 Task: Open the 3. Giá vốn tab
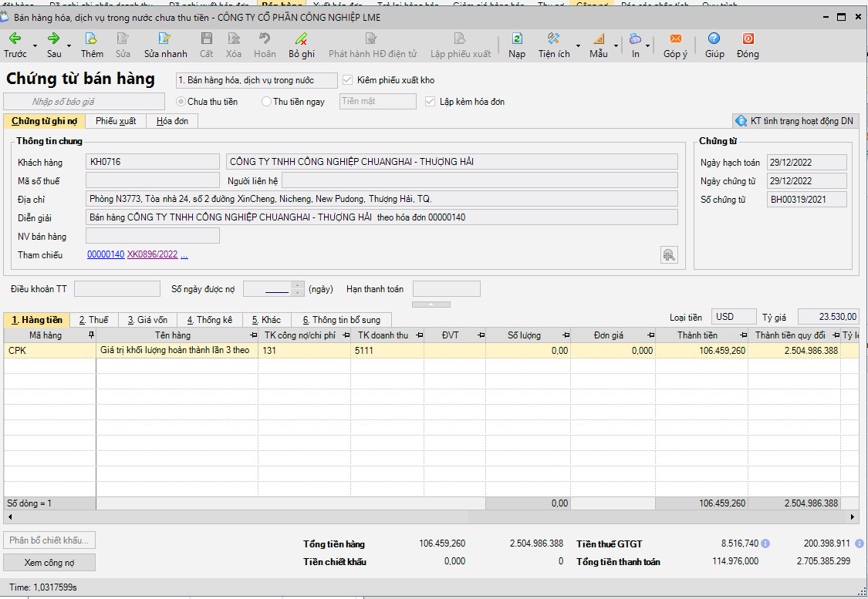(x=147, y=320)
